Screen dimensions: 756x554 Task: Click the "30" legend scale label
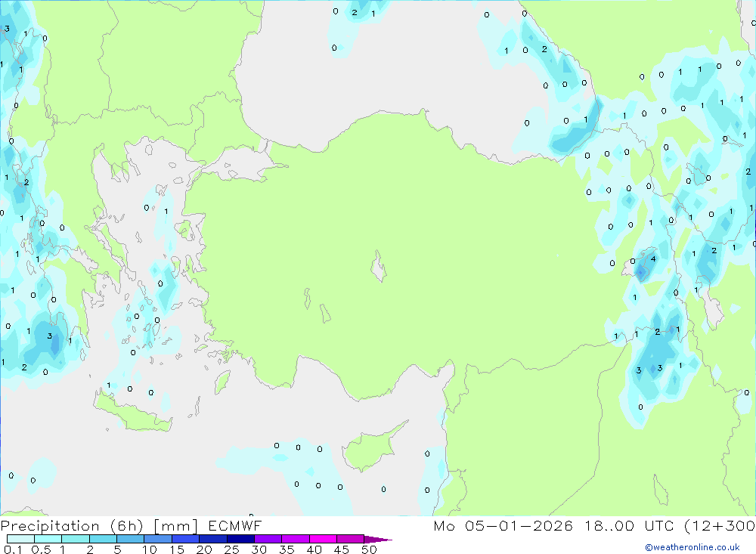[x=259, y=549]
